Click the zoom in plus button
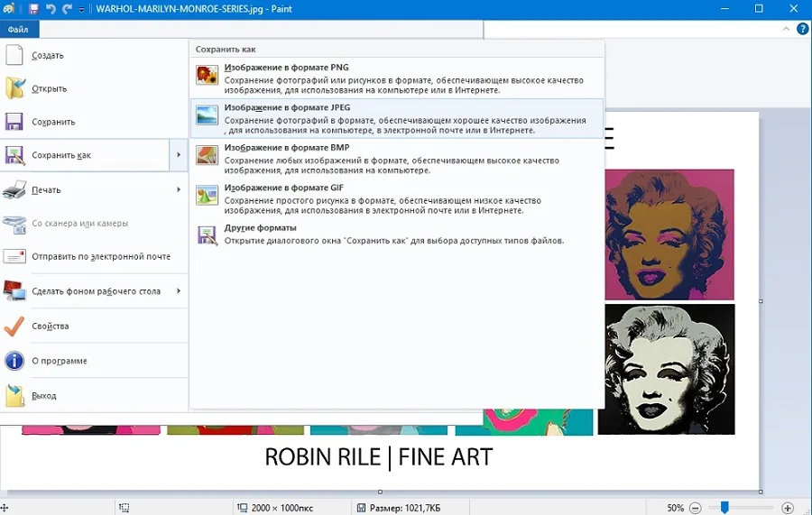The width and height of the screenshot is (812, 515). [787, 508]
